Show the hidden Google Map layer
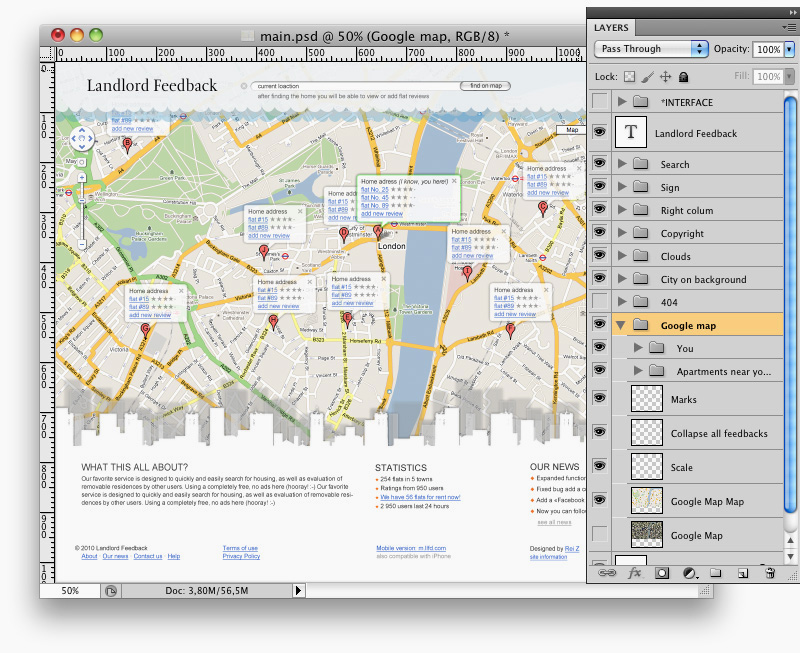800x653 pixels. pos(600,534)
